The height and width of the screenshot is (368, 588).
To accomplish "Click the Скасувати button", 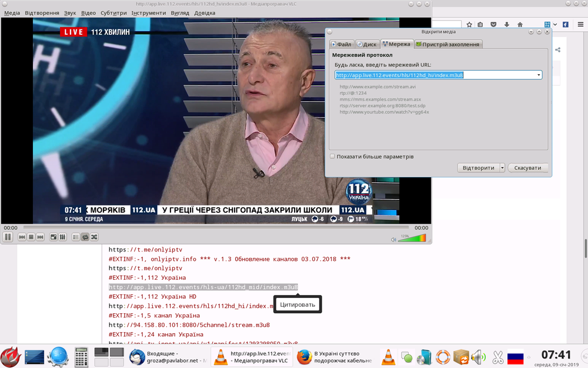I will pos(527,168).
